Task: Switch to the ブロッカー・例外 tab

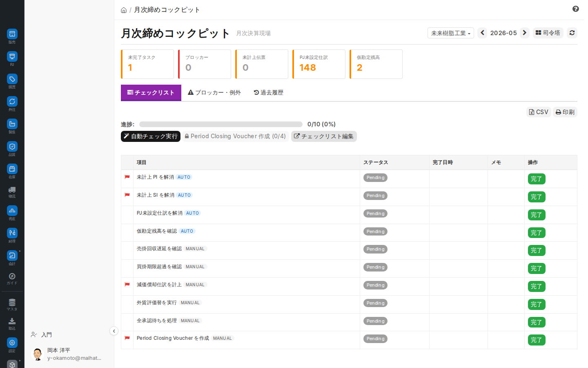Action: [214, 93]
